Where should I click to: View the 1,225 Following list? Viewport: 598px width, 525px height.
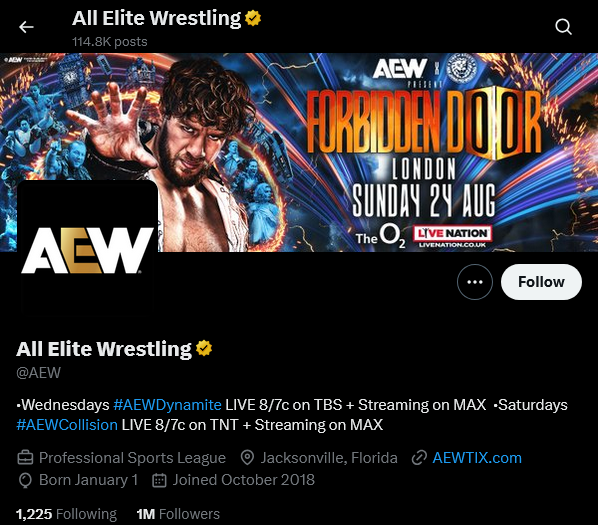(66, 514)
